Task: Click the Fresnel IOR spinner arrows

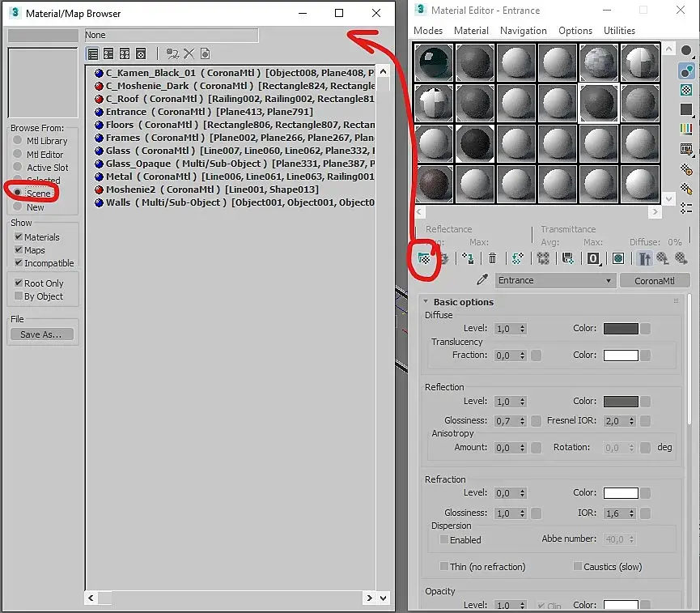Action: 631,421
